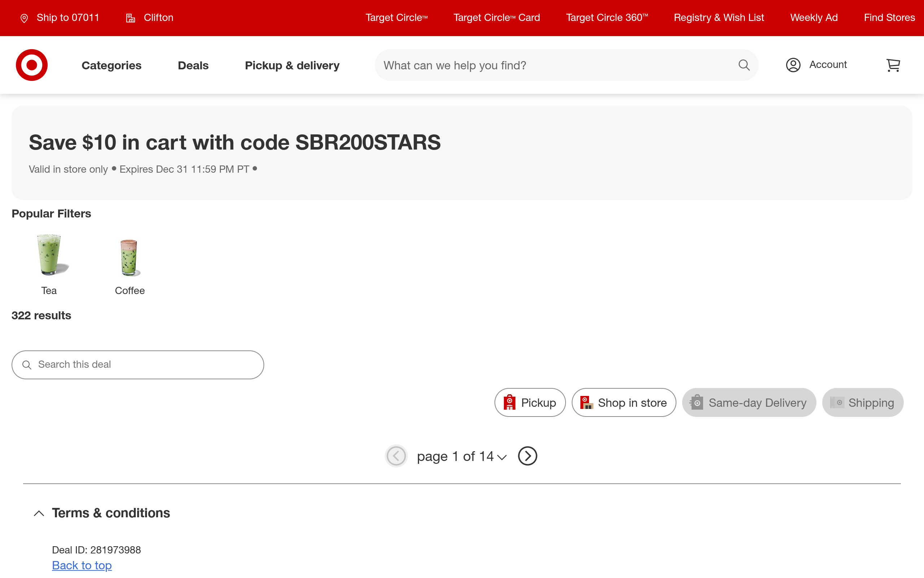This screenshot has width=924, height=578.
Task: Open Find Stores
Action: click(889, 18)
